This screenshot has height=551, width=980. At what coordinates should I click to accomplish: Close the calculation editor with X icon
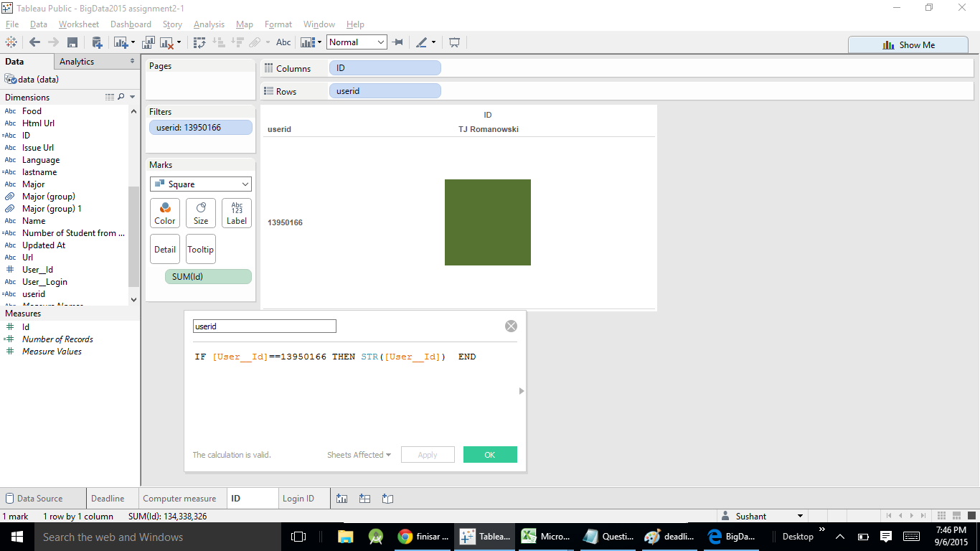(511, 326)
